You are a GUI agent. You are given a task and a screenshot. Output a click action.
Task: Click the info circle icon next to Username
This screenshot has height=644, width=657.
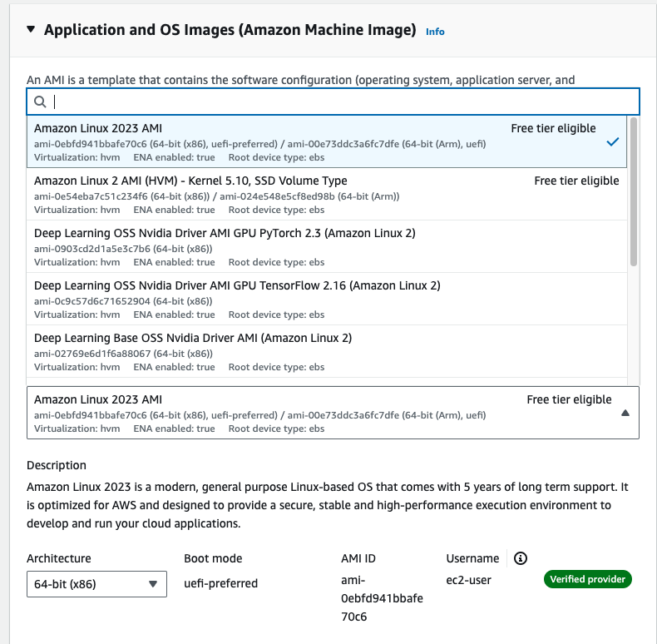click(521, 558)
